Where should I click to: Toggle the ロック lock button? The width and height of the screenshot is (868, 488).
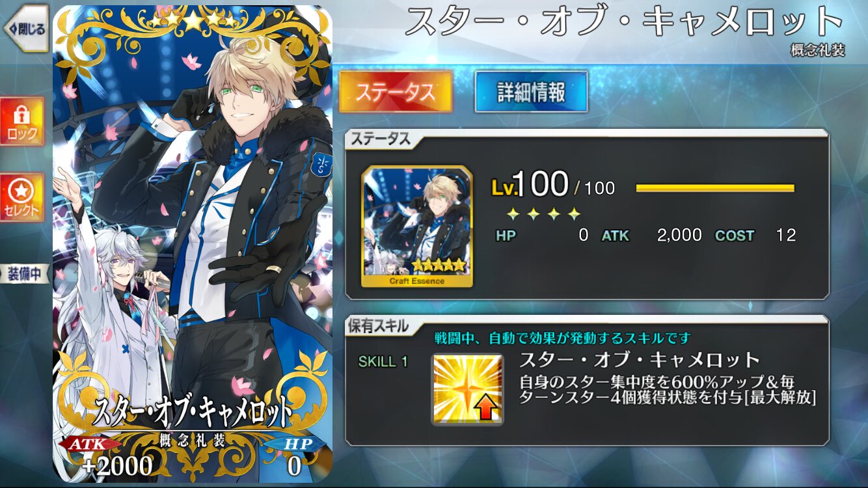click(x=23, y=122)
